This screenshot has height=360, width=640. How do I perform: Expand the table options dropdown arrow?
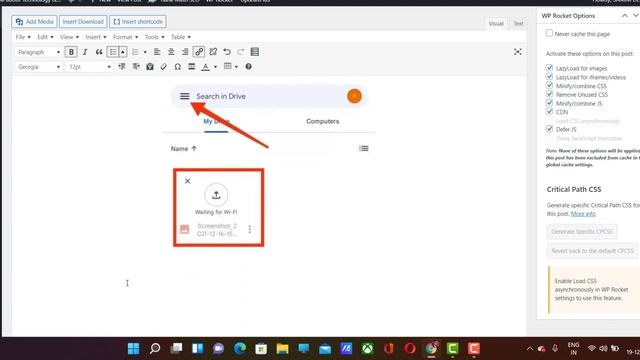click(x=236, y=67)
